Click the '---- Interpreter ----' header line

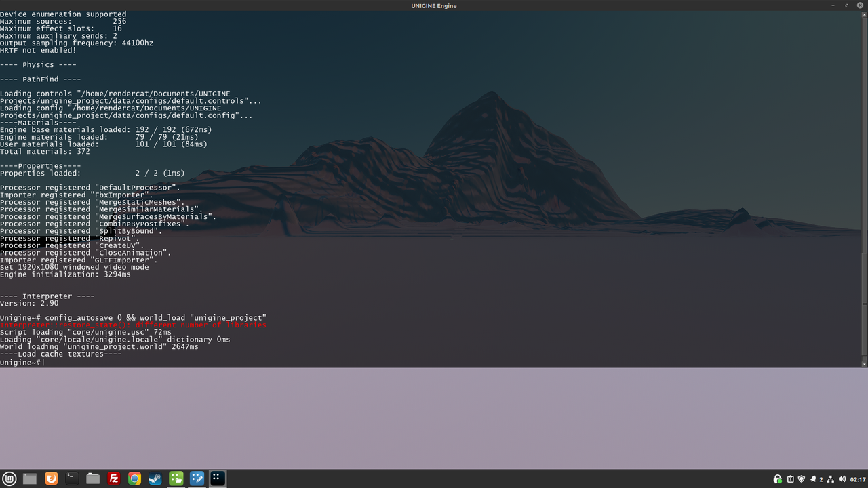click(x=47, y=296)
